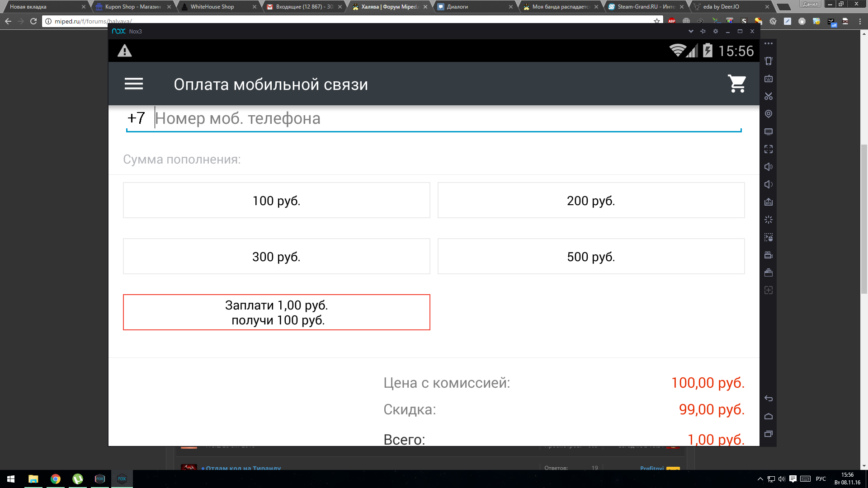Choose 'Заплати 1,00 руб. получи 100 руб.' offer
This screenshot has width=868, height=488.
point(277,312)
